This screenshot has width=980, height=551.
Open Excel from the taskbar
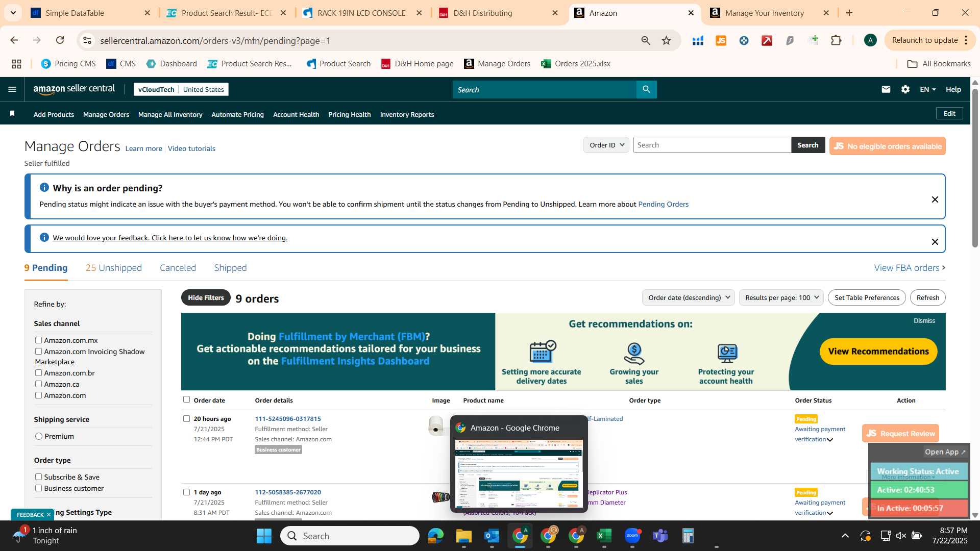pos(604,536)
